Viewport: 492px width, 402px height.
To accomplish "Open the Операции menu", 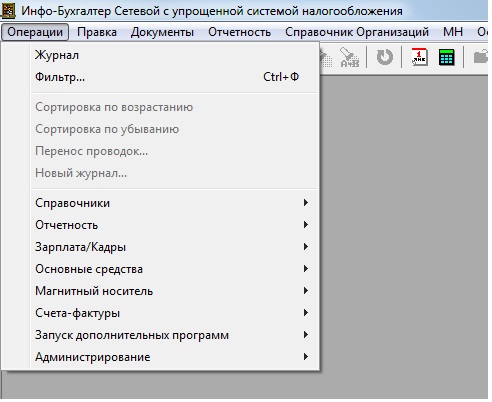I will tap(35, 32).
